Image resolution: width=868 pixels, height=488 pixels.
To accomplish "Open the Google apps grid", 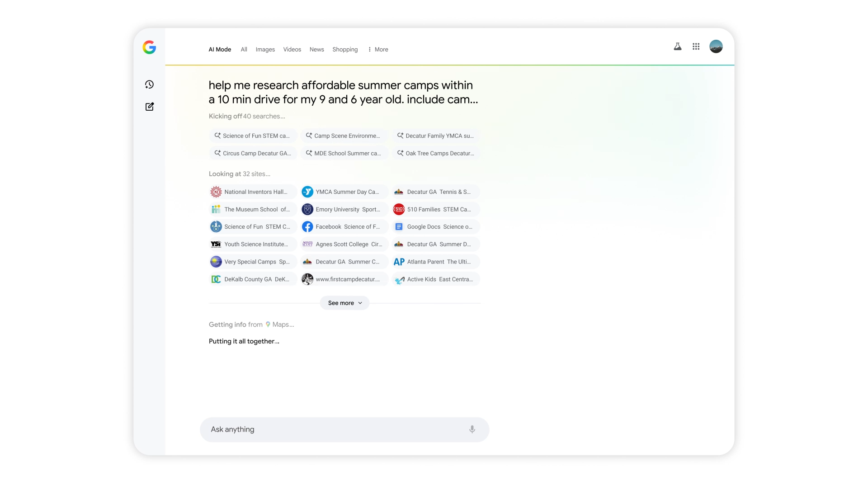I will (696, 47).
